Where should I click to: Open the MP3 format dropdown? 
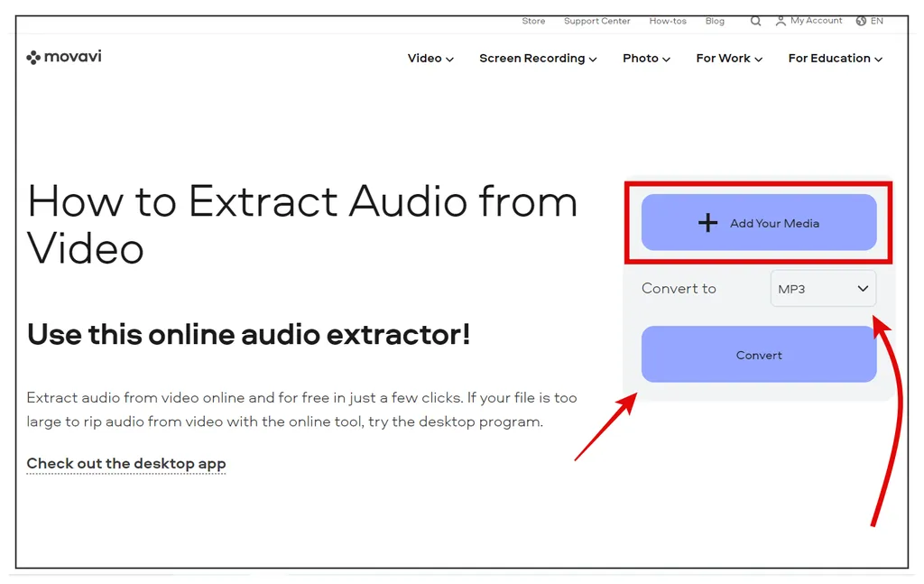823,289
